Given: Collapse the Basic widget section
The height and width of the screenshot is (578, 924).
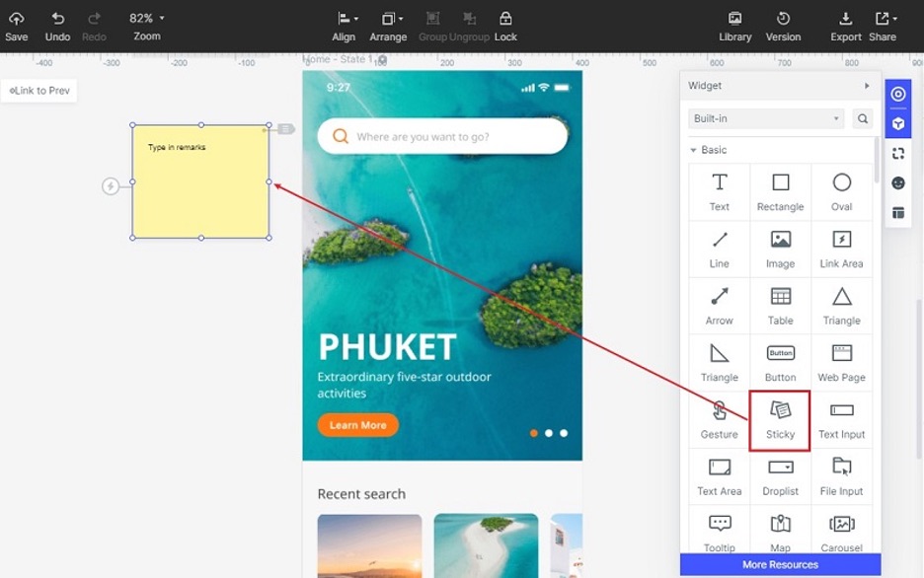Looking at the screenshot, I should point(693,150).
